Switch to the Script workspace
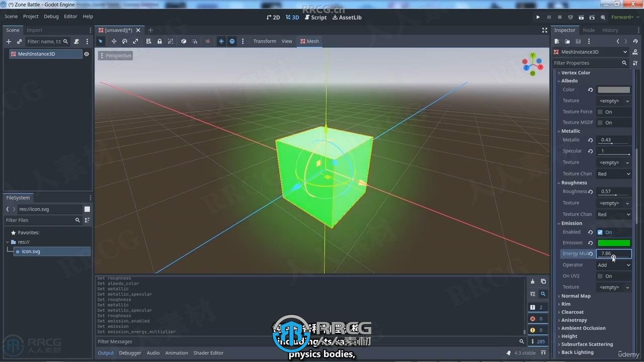Image resolution: width=644 pixels, height=362 pixels. (315, 17)
